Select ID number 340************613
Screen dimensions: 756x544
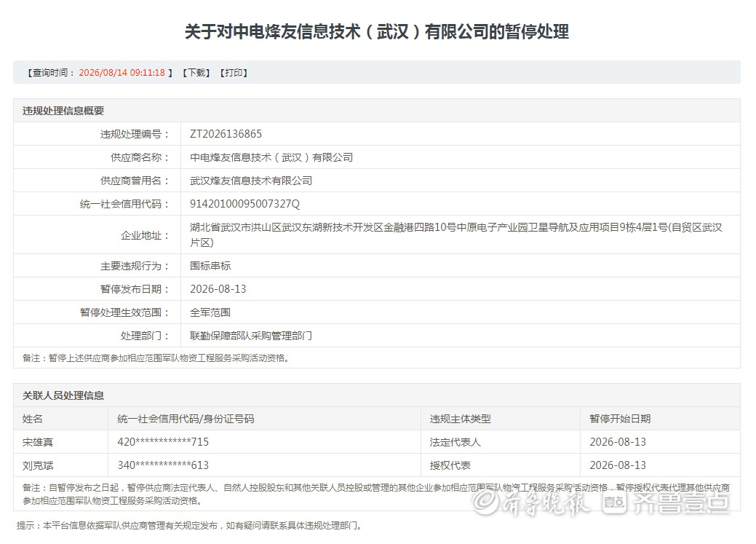click(x=163, y=465)
